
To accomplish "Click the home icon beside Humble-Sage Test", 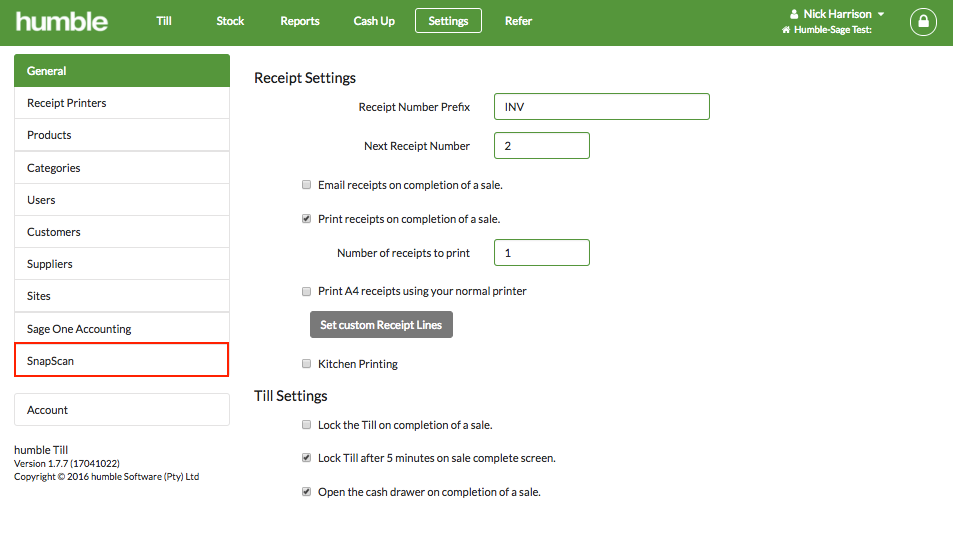I will point(786,30).
